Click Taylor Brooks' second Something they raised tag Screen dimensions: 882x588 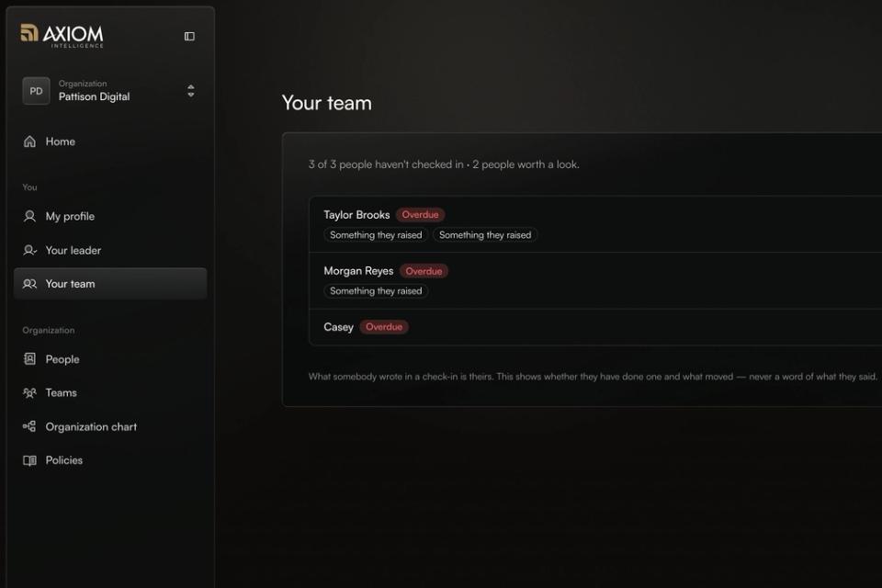coord(485,234)
